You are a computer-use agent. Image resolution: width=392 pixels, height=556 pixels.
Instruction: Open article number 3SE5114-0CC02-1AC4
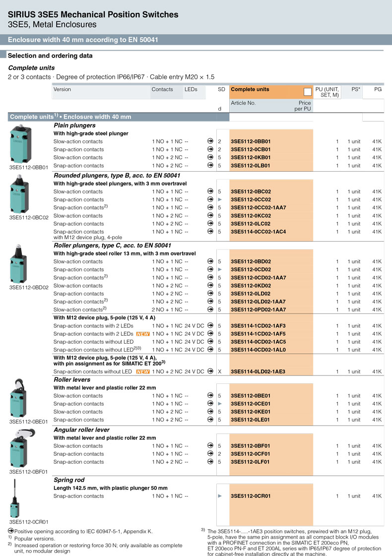pos(258,232)
